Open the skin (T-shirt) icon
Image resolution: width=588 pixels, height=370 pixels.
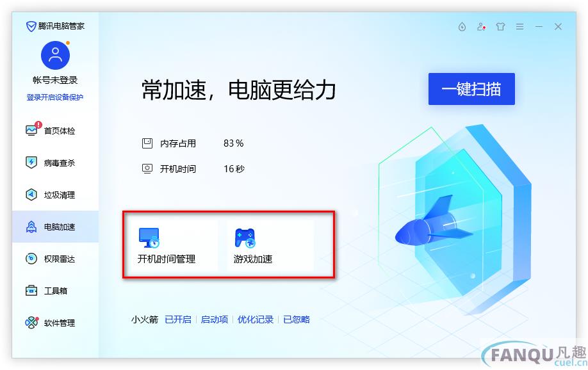pos(500,27)
